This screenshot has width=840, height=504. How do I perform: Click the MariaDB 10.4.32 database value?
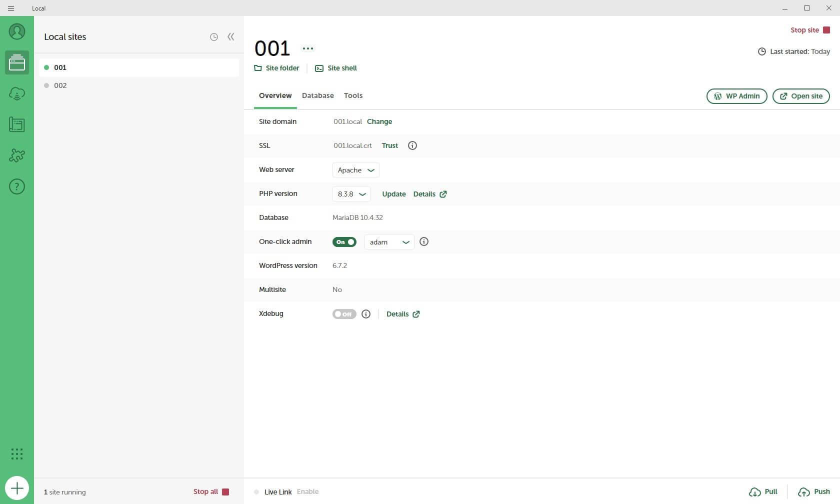[357, 217]
